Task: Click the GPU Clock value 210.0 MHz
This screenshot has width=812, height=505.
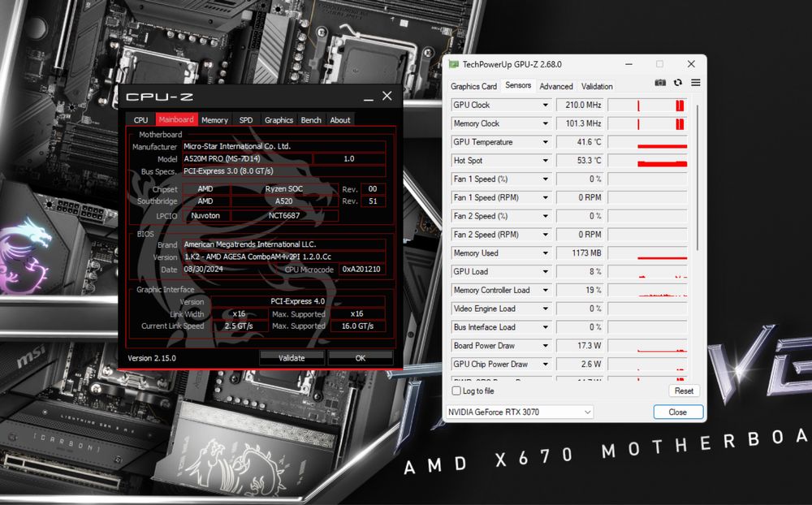Action: [580, 106]
